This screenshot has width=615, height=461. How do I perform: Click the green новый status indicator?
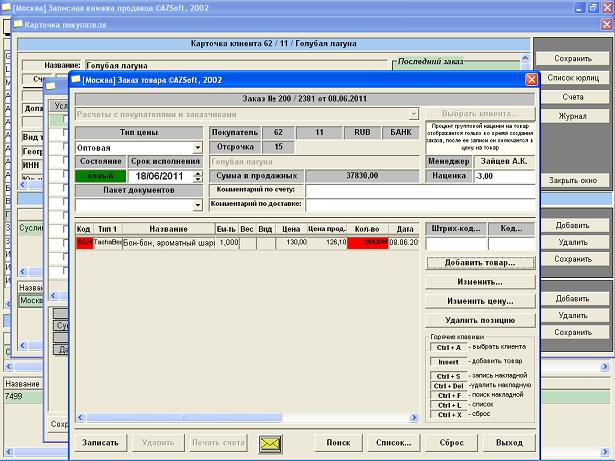click(x=100, y=176)
